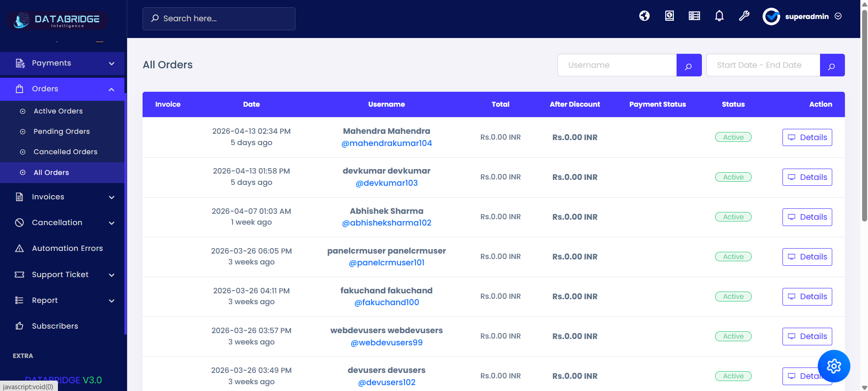
Task: Click the Report list icon
Action: (x=19, y=300)
